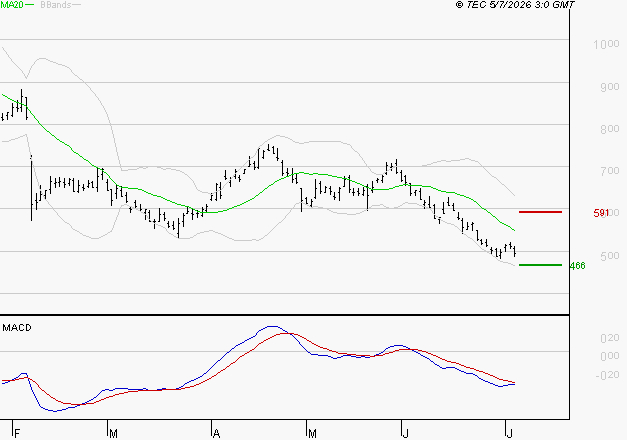
Task: Click the A month marker on time axis
Action: pyautogui.click(x=216, y=434)
